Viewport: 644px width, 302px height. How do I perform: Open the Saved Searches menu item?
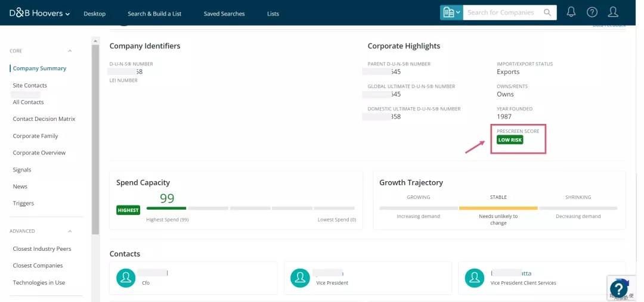pos(224,14)
